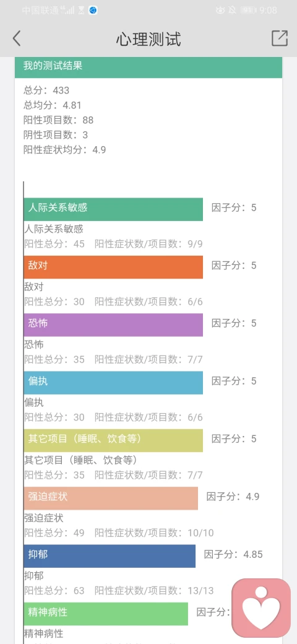Select the green 人际关系敏感 bar
This screenshot has height=644, width=297.
[x=113, y=209]
